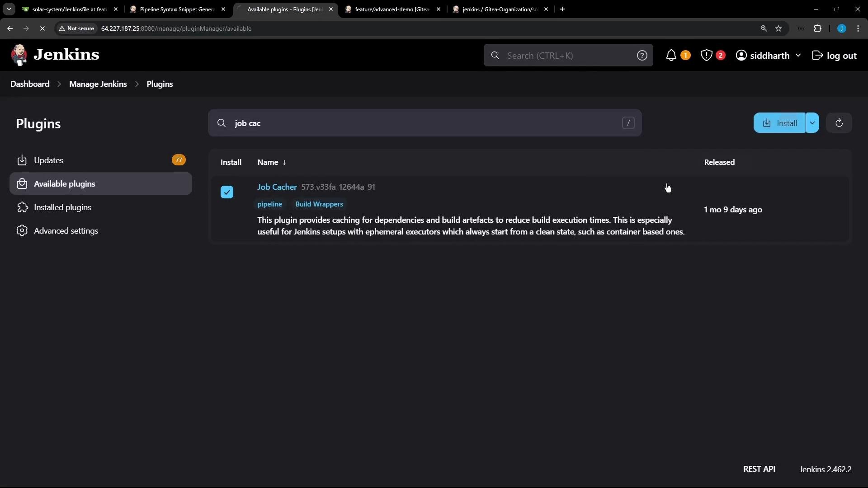Image resolution: width=868 pixels, height=488 pixels.
Task: Click the bookmark star icon
Action: pos(778,28)
